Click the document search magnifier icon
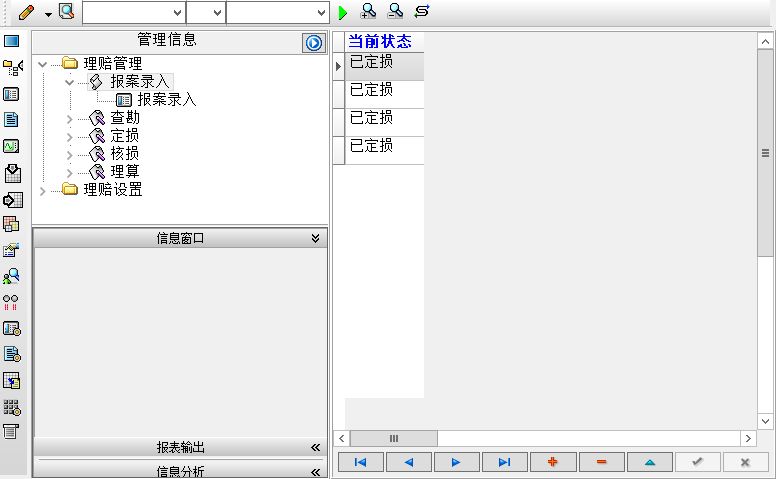The height and width of the screenshot is (479, 776). pos(66,12)
